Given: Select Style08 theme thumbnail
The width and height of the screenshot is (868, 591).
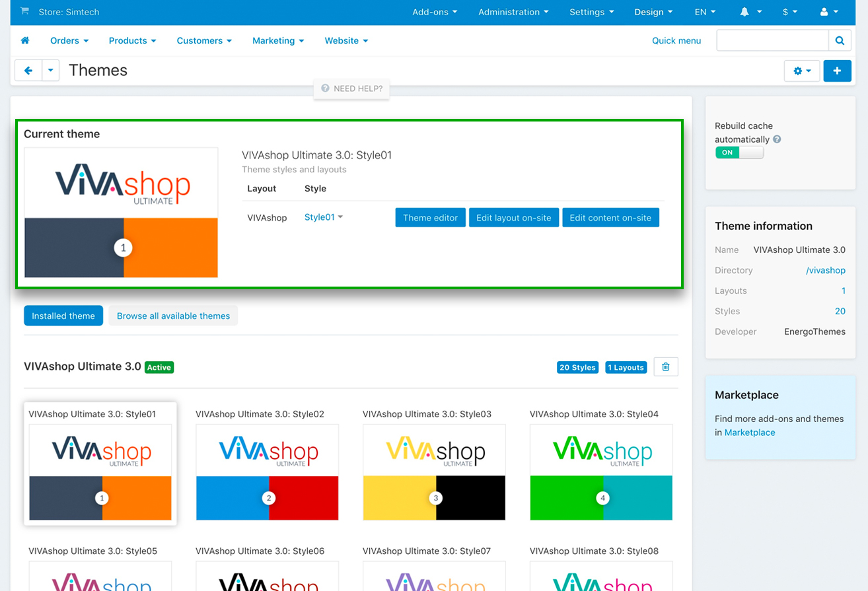Looking at the screenshot, I should [601, 576].
